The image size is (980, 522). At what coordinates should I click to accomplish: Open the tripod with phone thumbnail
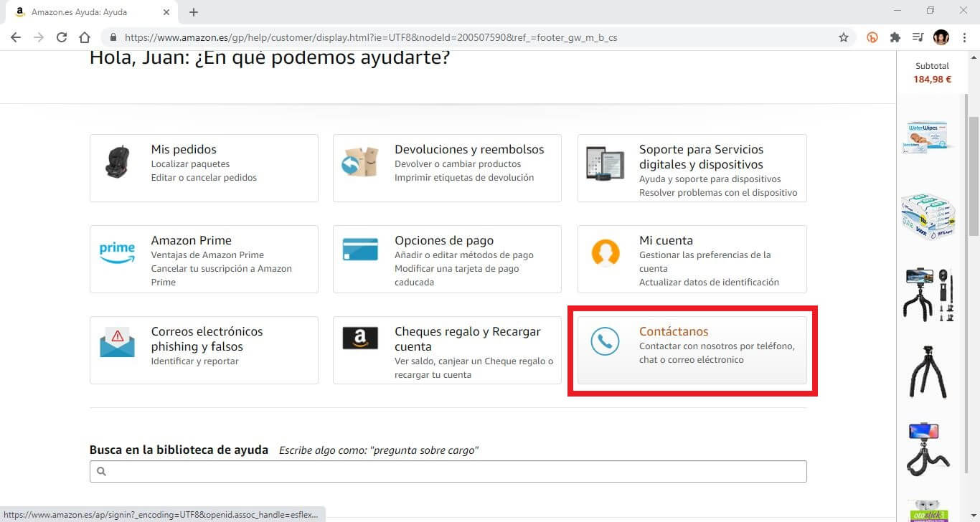(928, 450)
